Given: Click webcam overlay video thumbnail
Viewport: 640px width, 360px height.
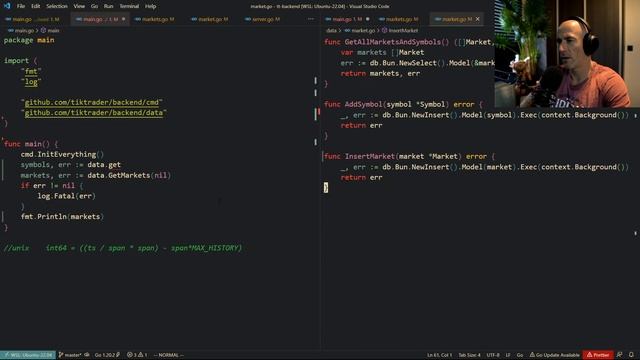Looking at the screenshot, I should pyautogui.click(x=567, y=53).
